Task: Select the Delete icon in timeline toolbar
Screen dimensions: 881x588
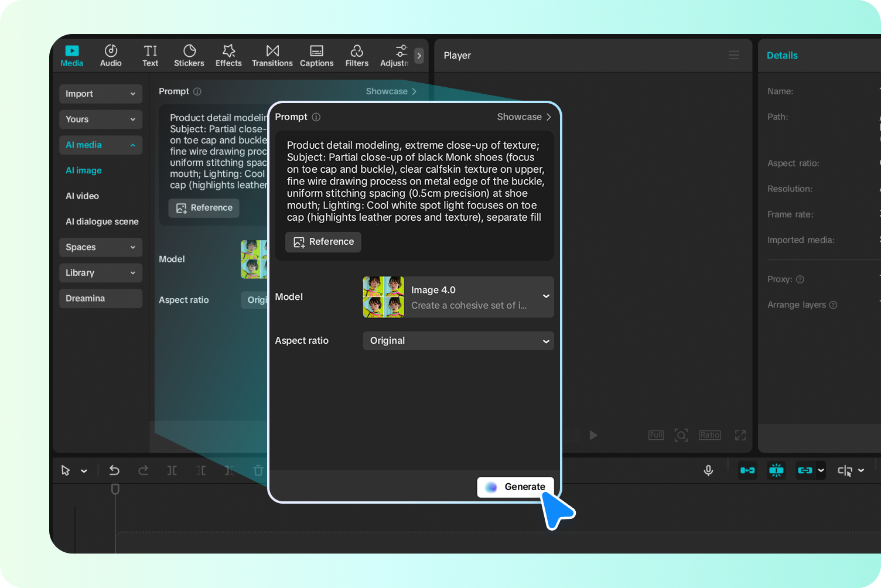Action: (258, 470)
